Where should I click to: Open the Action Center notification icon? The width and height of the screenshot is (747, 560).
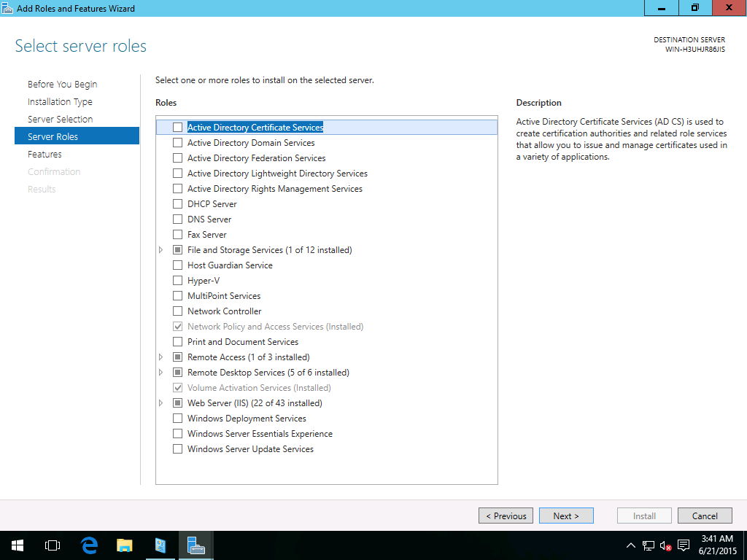click(684, 545)
